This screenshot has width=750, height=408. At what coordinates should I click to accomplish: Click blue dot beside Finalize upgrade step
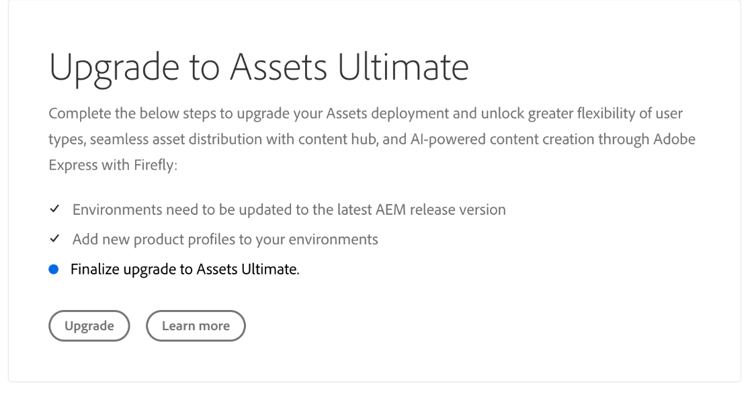tap(54, 269)
